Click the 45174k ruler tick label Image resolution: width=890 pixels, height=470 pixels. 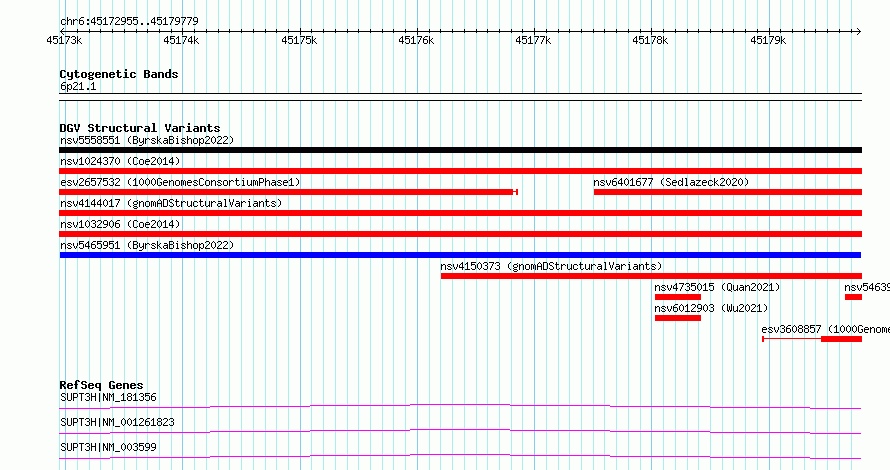(181, 40)
